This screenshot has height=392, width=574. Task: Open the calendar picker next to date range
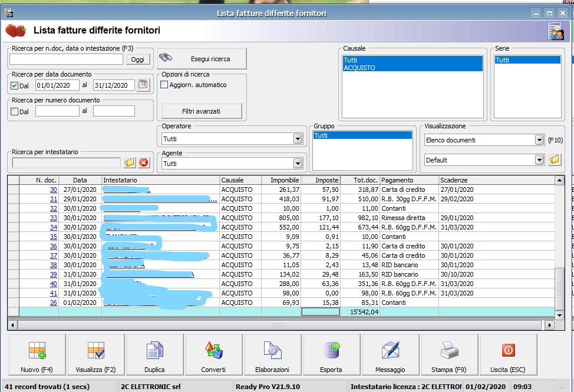click(143, 85)
